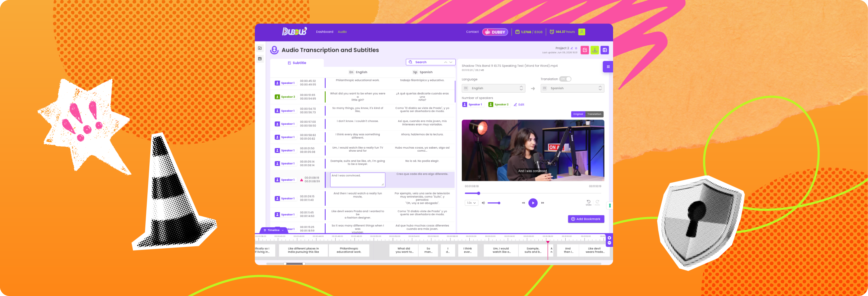This screenshot has width=868, height=296.
Task: Jump to previous search result
Action: 445,62
